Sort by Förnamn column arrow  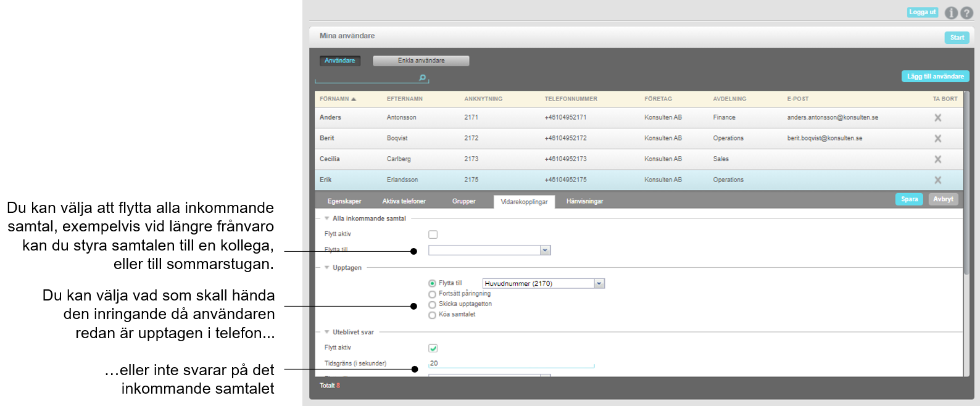click(x=354, y=99)
